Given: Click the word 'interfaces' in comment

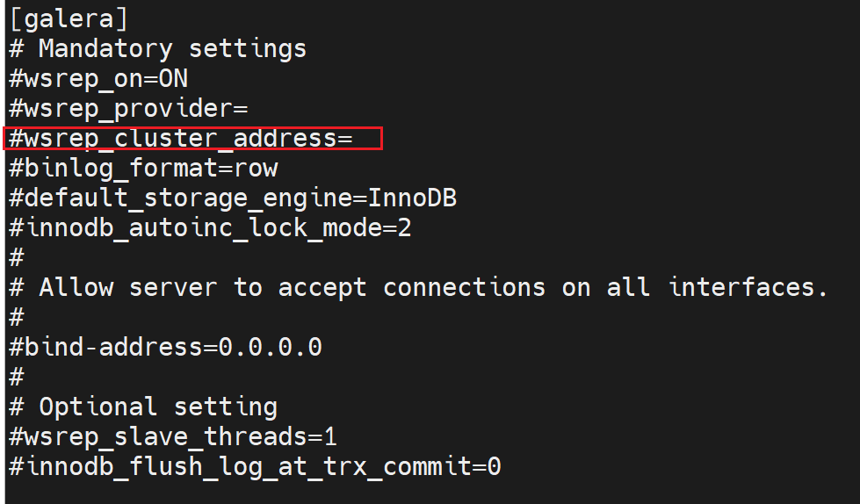Looking at the screenshot, I should pos(741,287).
